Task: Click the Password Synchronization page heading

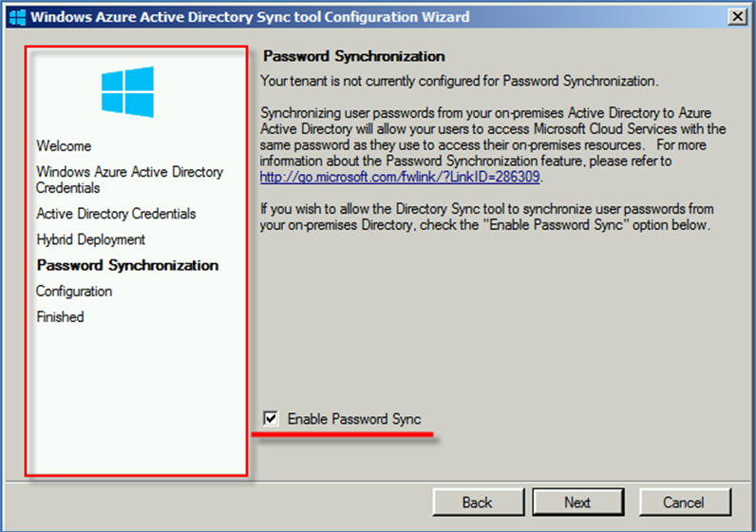Action: click(x=354, y=56)
